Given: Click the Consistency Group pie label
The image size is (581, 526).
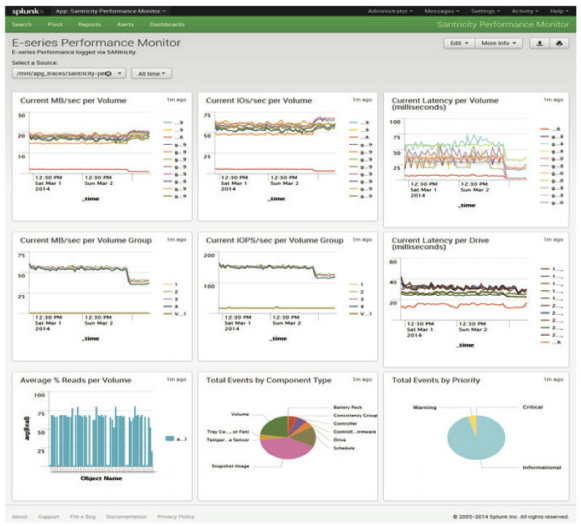Looking at the screenshot, I should point(355,416).
